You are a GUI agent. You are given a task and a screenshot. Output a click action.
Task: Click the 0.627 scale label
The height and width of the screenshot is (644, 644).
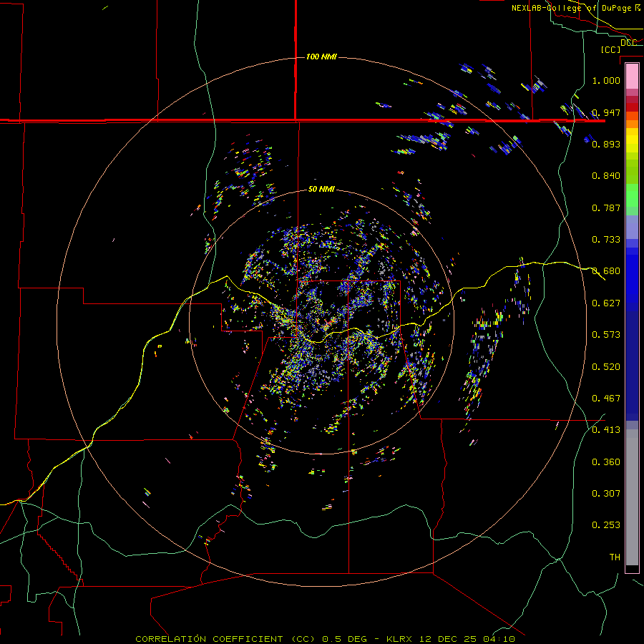[606, 303]
